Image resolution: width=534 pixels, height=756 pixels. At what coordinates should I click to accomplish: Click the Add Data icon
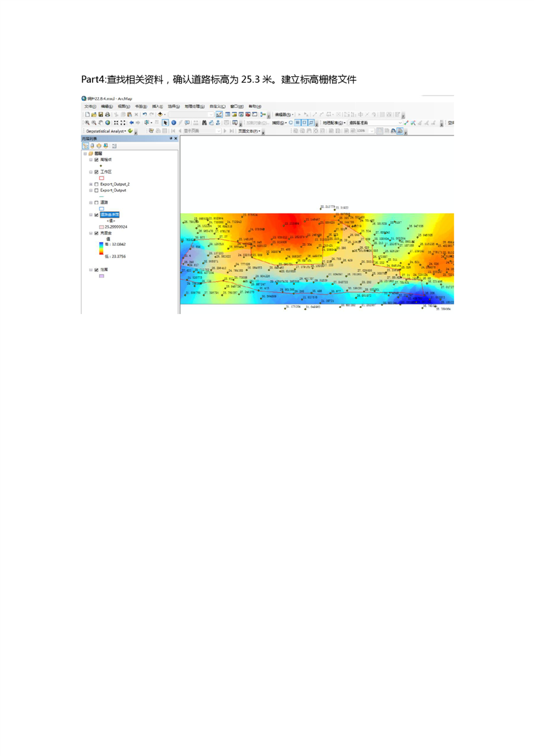point(160,115)
